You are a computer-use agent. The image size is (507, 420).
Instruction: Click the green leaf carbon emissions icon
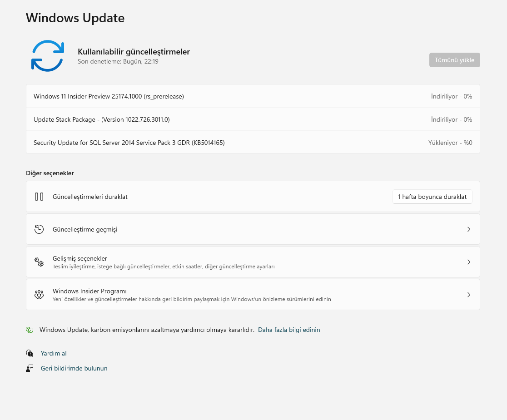click(30, 330)
